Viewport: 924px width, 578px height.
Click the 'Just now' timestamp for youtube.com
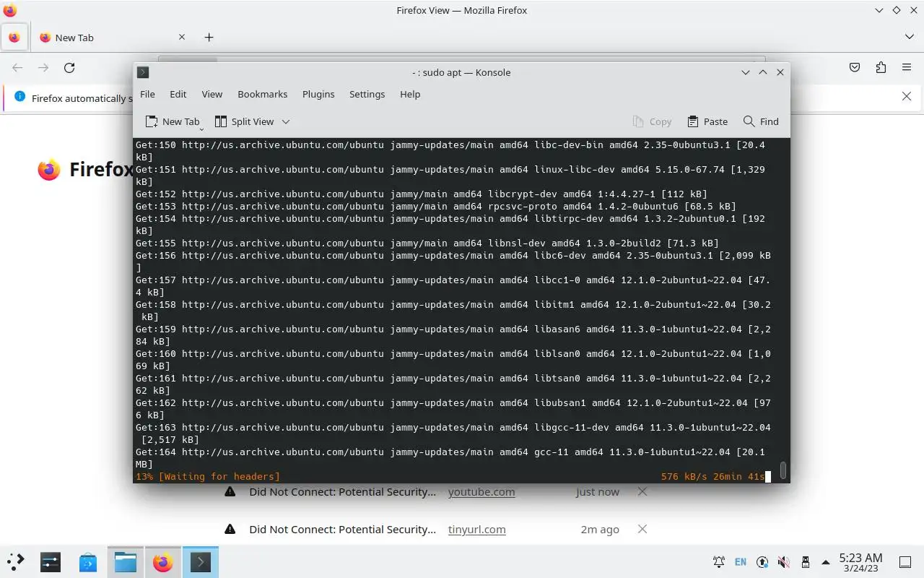(x=598, y=492)
